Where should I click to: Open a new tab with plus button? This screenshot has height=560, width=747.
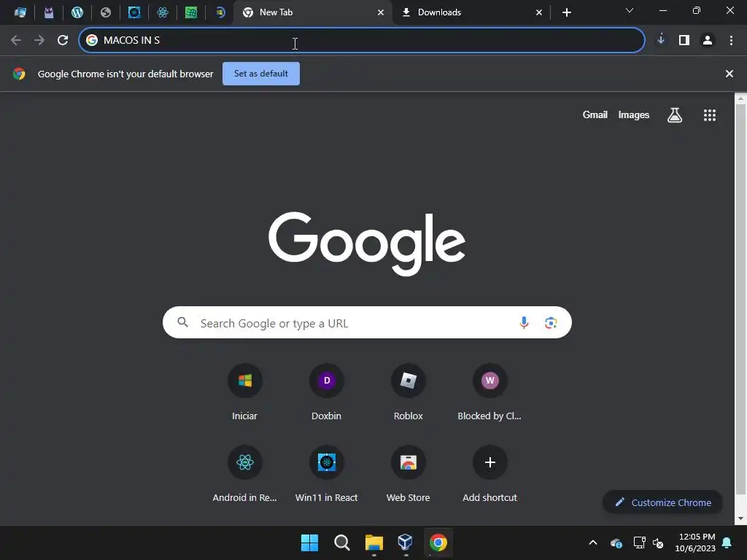click(566, 12)
